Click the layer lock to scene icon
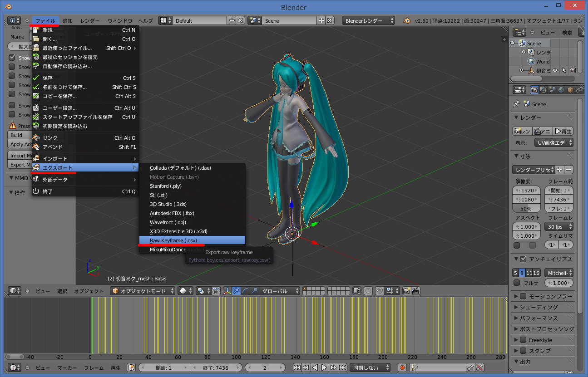Image resolution: width=588 pixels, height=377 pixels. (357, 291)
